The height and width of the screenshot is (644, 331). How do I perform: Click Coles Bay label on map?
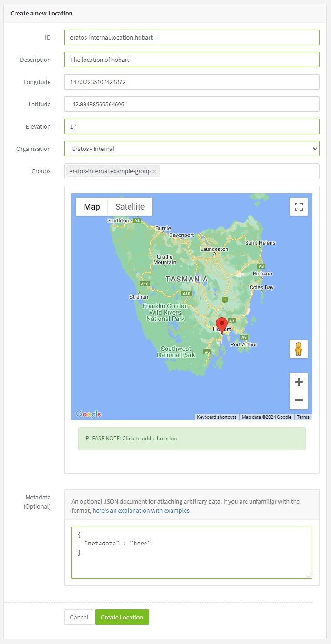click(x=262, y=287)
